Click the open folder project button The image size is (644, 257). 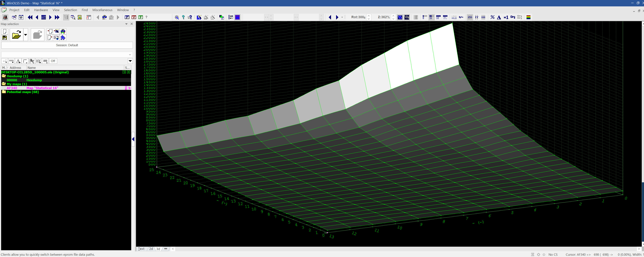click(x=17, y=35)
